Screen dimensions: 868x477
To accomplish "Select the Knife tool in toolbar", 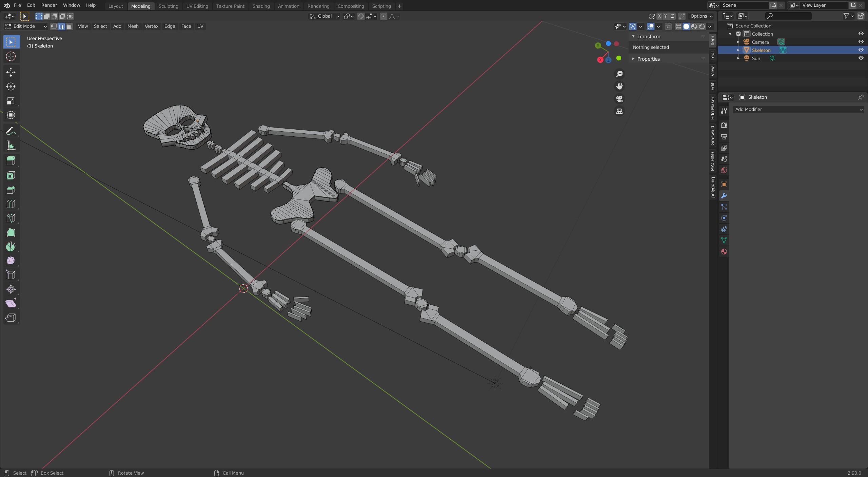I will pos(11,218).
